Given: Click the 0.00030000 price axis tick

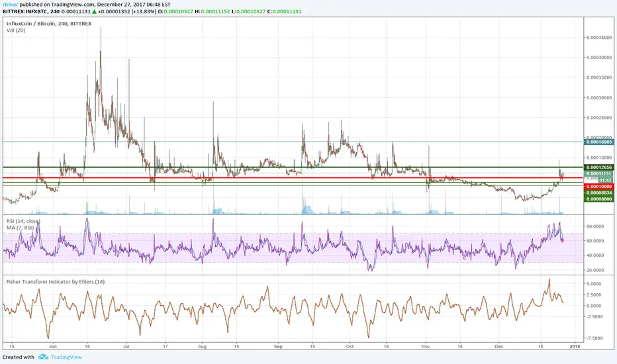Looking at the screenshot, I should click(599, 97).
